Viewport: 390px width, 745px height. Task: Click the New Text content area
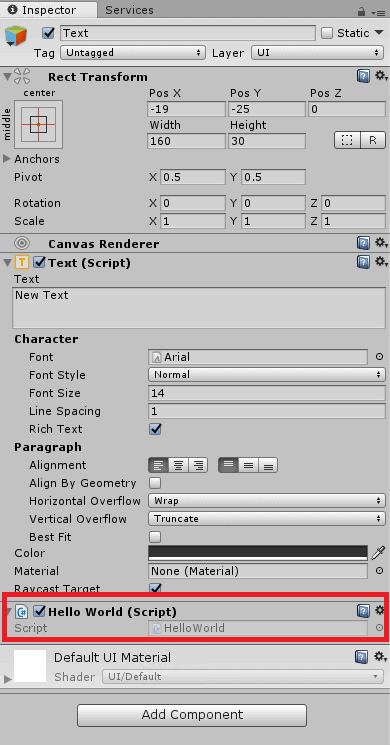pos(199,308)
